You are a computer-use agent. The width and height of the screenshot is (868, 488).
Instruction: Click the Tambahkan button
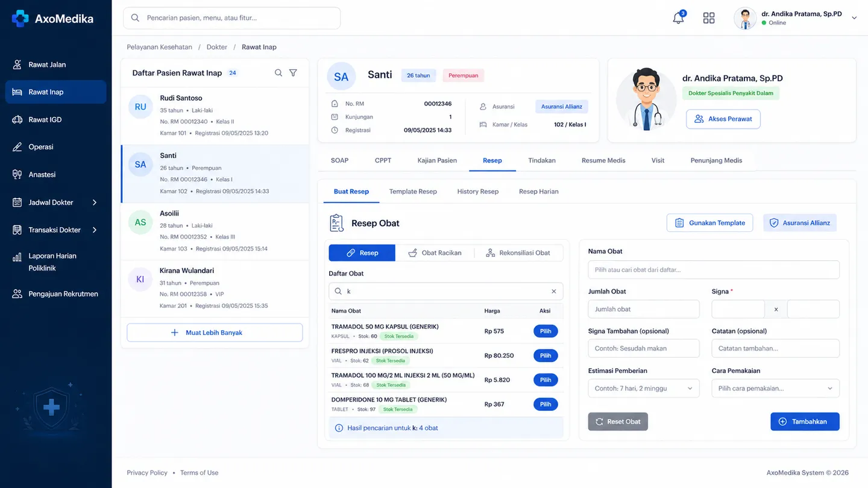(x=805, y=422)
